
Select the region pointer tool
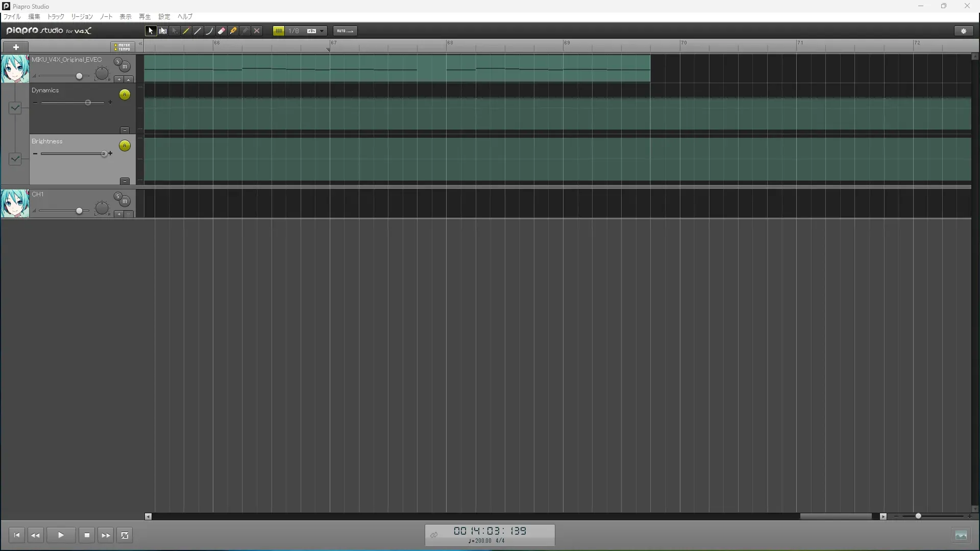point(162,31)
